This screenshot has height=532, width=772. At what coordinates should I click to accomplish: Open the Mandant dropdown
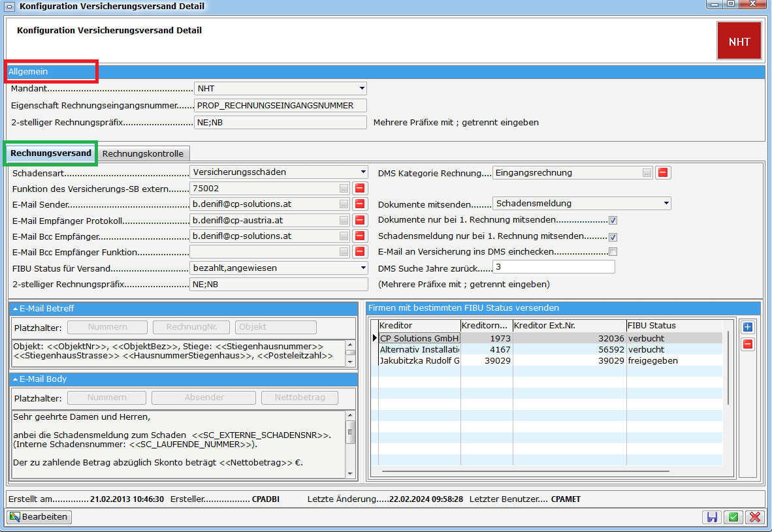361,88
